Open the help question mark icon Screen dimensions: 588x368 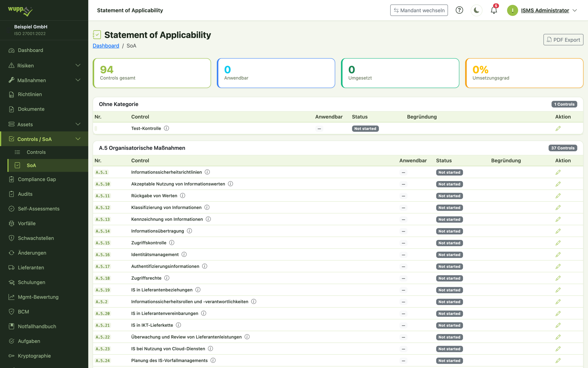click(459, 10)
